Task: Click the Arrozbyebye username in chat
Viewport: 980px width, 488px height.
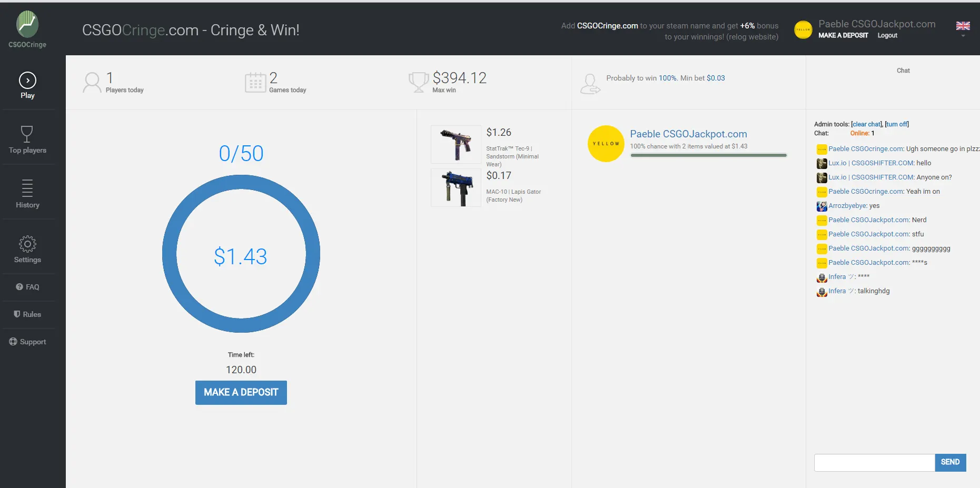Action: (848, 206)
